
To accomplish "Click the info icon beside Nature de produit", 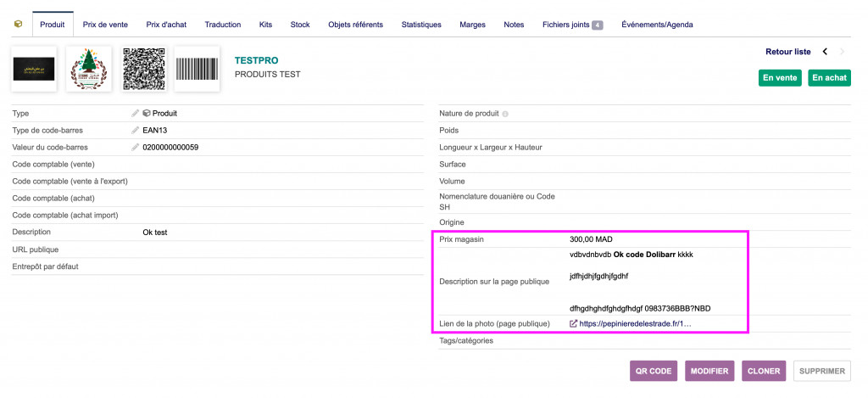I will (x=505, y=114).
